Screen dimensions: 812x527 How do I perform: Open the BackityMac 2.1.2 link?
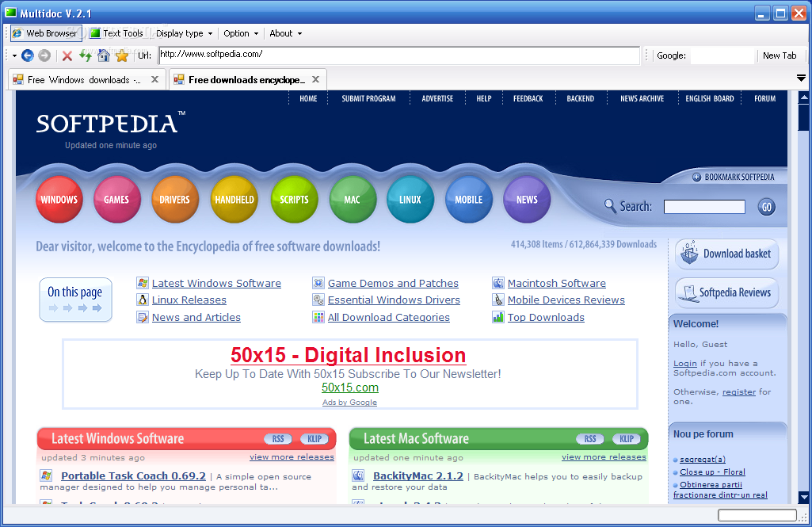click(418, 475)
